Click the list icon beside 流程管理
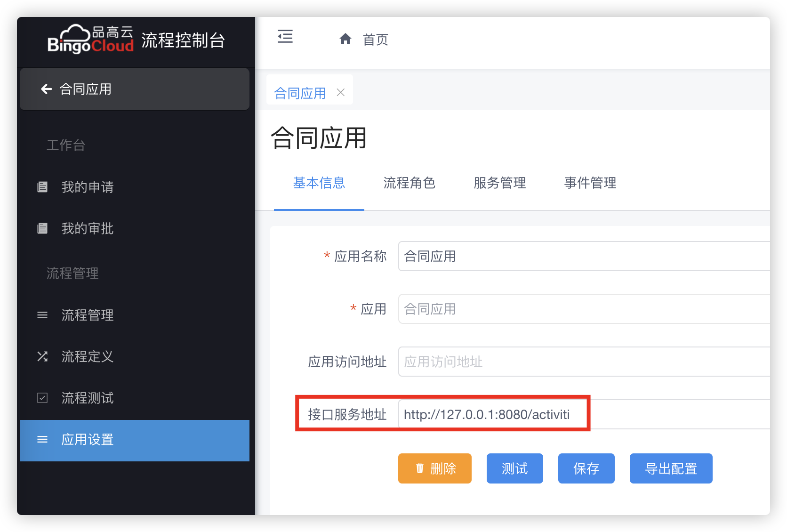 click(42, 315)
